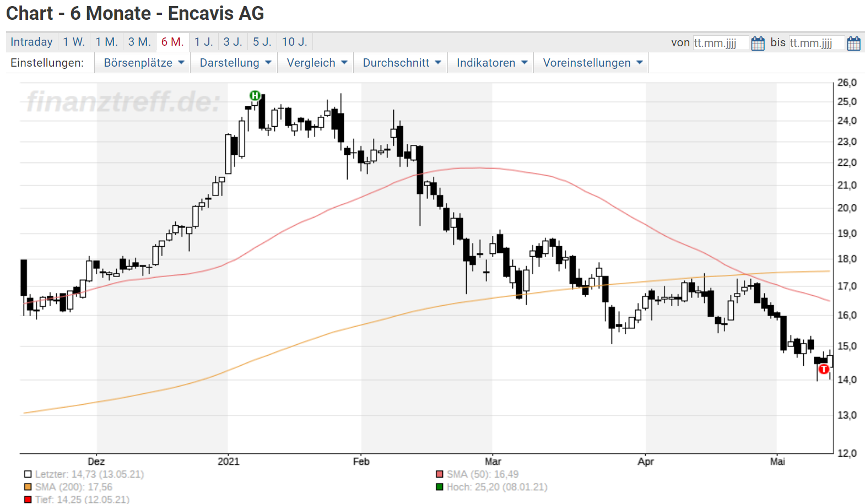Select the 3 M. timeframe tab
Image resolution: width=865 pixels, height=504 pixels.
point(139,42)
